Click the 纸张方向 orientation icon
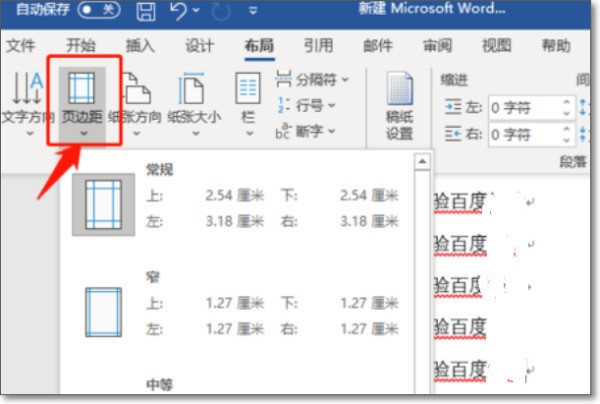The image size is (600, 404). [135, 88]
